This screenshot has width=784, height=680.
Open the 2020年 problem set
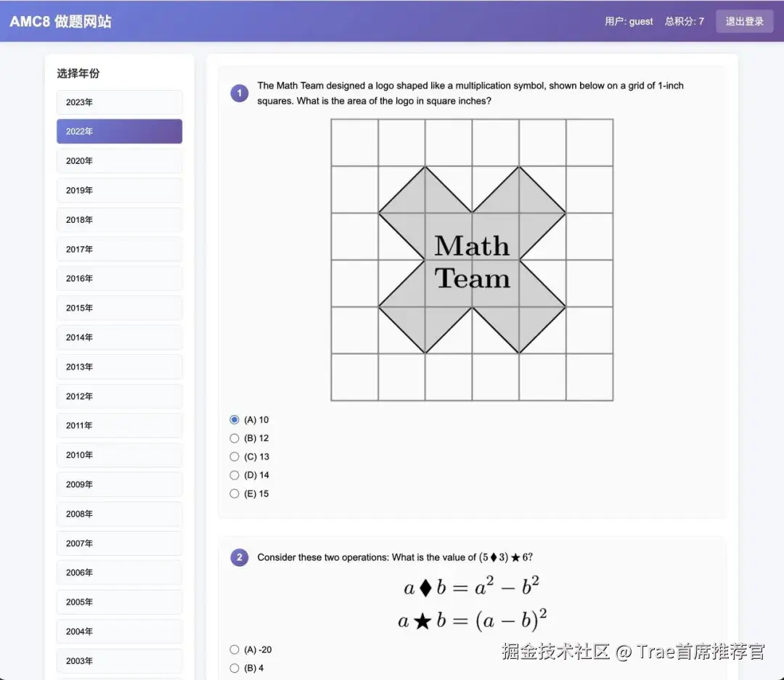point(120,161)
